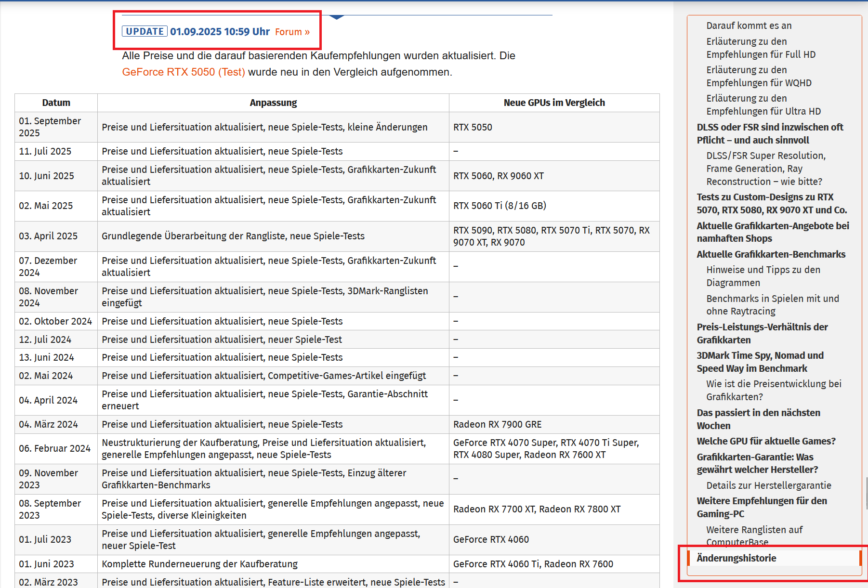Image resolution: width=868 pixels, height=588 pixels.
Task: Click 'Komplette Runderneuerung der Kaufberatung' cell
Action: [273, 564]
